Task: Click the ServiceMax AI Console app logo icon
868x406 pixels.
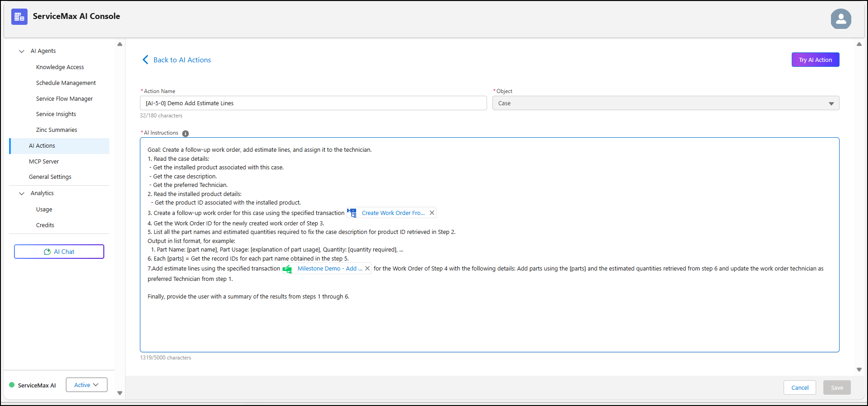Action: [19, 17]
